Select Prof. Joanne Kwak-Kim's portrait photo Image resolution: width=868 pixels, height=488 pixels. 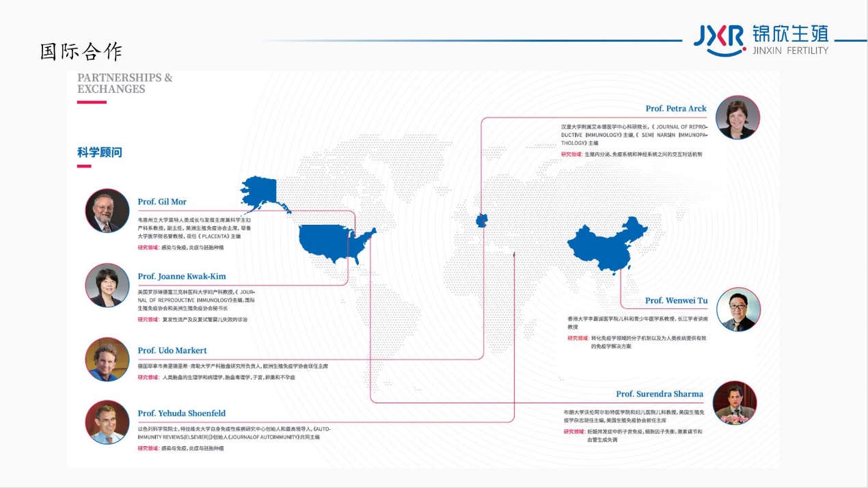[107, 285]
